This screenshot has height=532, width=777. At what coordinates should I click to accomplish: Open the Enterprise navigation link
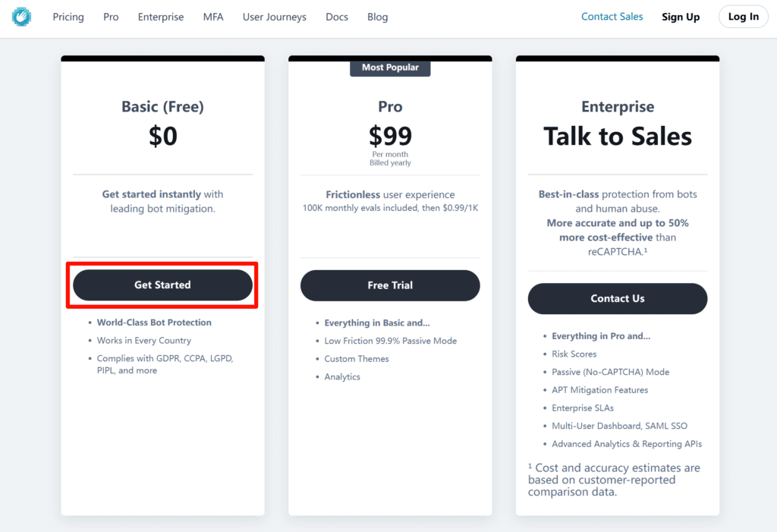point(161,17)
